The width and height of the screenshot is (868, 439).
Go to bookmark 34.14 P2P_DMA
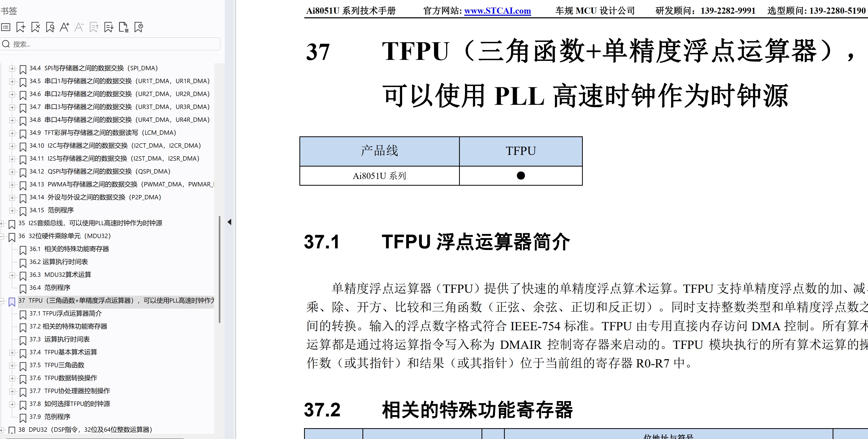[95, 197]
